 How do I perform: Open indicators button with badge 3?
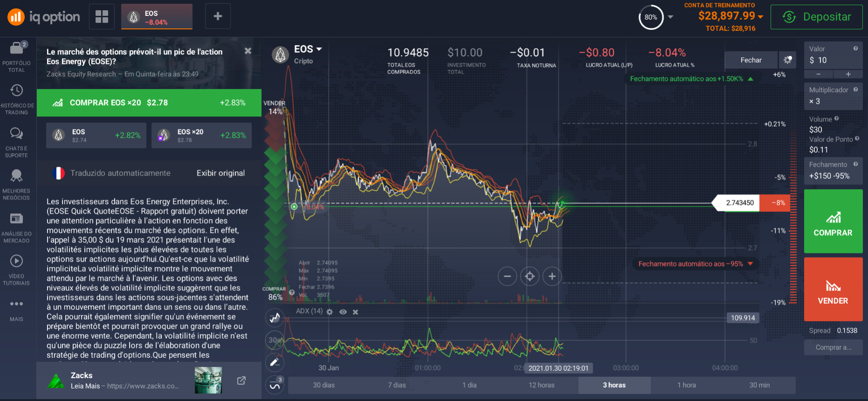coord(275,385)
